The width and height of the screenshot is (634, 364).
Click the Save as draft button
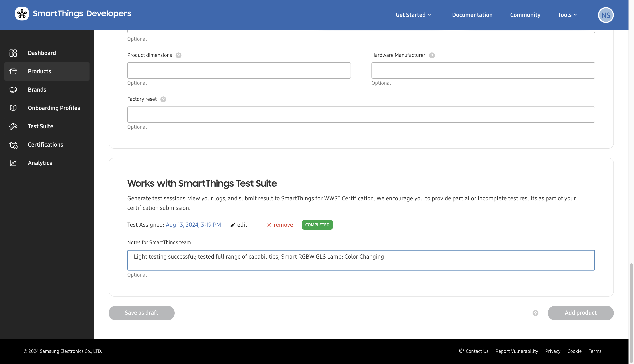[x=142, y=313]
